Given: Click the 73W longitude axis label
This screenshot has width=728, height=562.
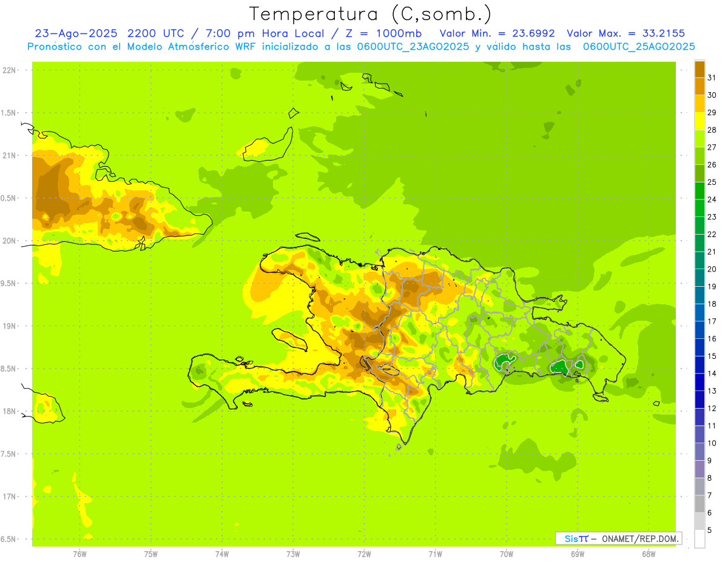Looking at the screenshot, I should pos(293,554).
